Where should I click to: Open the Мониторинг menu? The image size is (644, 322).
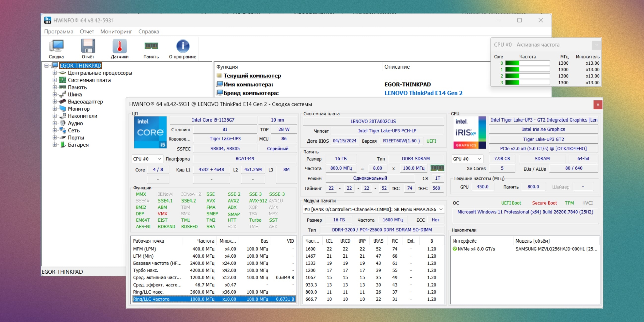point(116,32)
